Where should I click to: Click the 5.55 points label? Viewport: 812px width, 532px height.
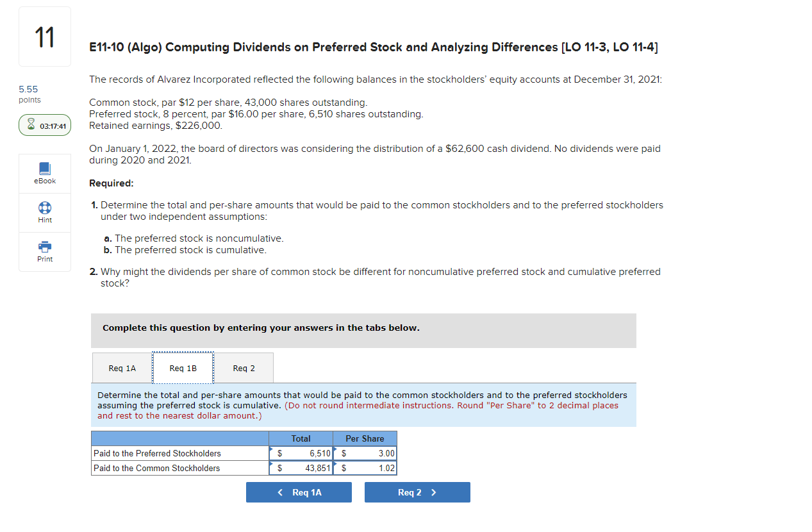(29, 94)
